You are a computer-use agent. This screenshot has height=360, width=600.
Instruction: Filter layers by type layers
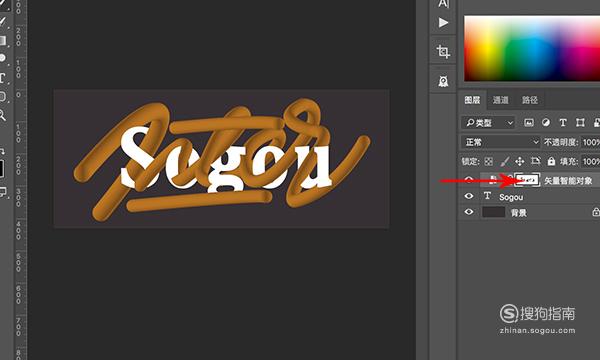(562, 122)
